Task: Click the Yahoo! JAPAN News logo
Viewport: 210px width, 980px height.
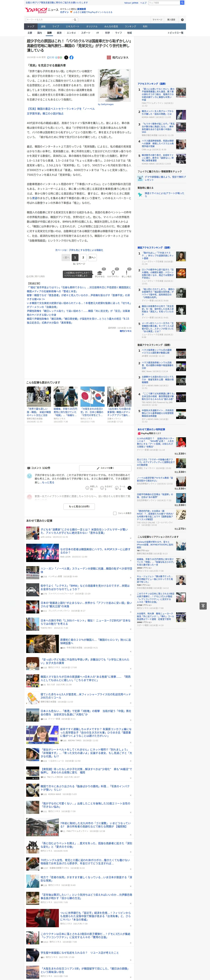Action: click(x=42, y=10)
